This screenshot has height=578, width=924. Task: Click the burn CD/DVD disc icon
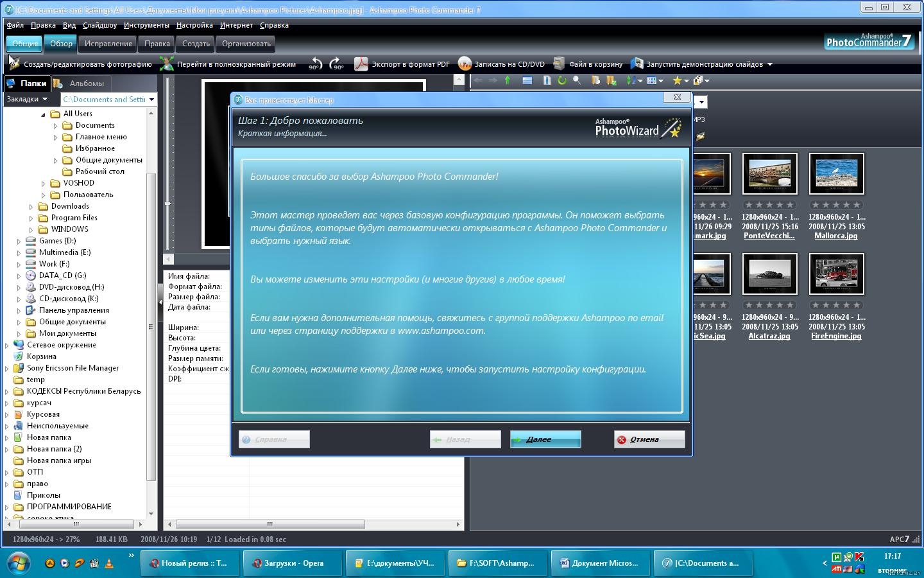click(465, 64)
